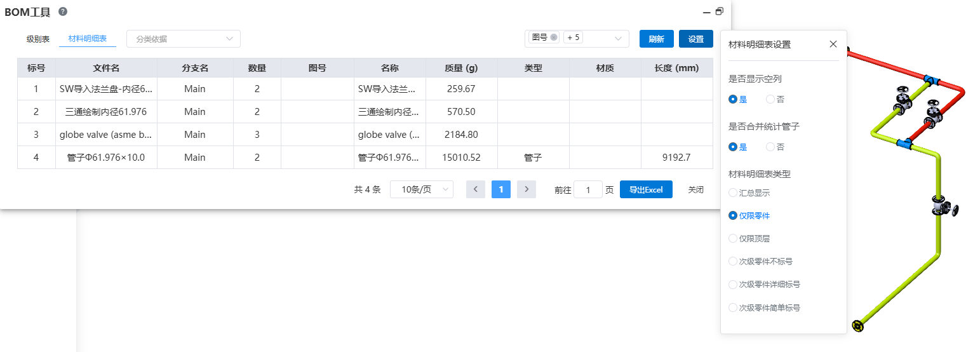The width and height of the screenshot is (980, 352).
Task: Choose the 汇总显示 table type option
Action: coord(734,193)
